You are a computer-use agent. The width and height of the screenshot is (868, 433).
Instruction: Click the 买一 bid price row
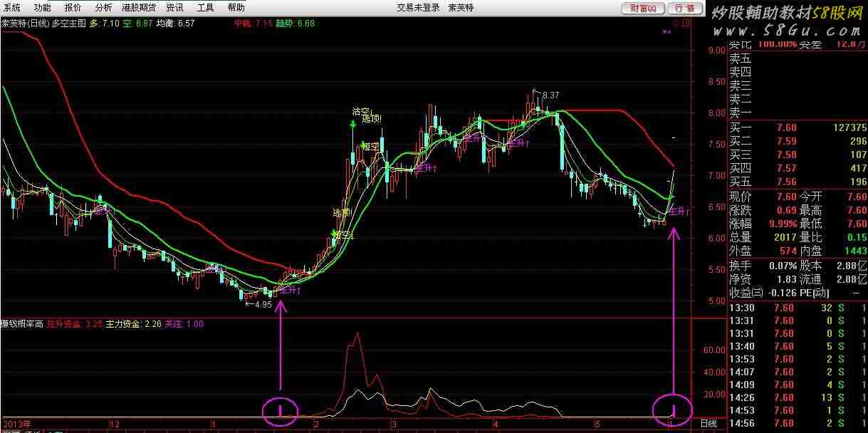pyautogui.click(x=798, y=127)
